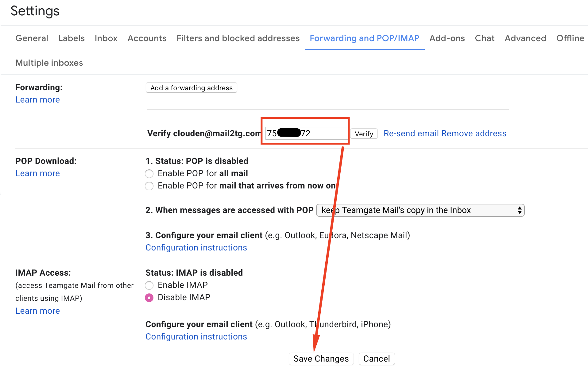The image size is (588, 380).
Task: Go to the Accounts tab
Action: [147, 38]
